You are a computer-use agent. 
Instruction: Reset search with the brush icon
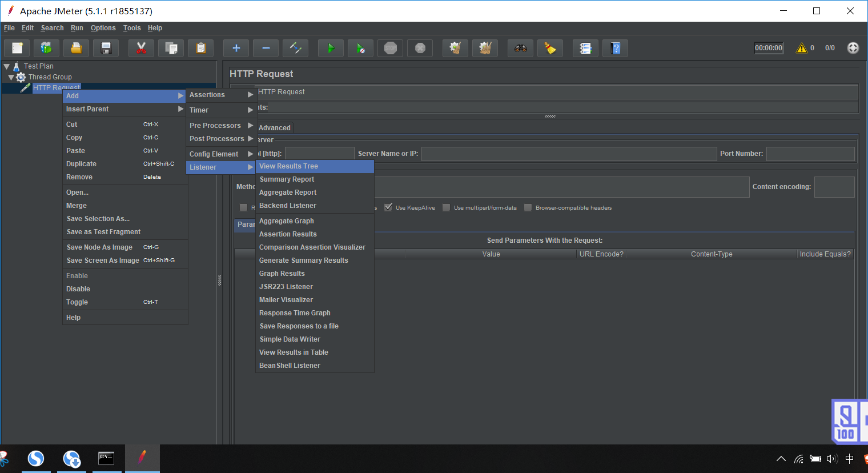pyautogui.click(x=550, y=49)
